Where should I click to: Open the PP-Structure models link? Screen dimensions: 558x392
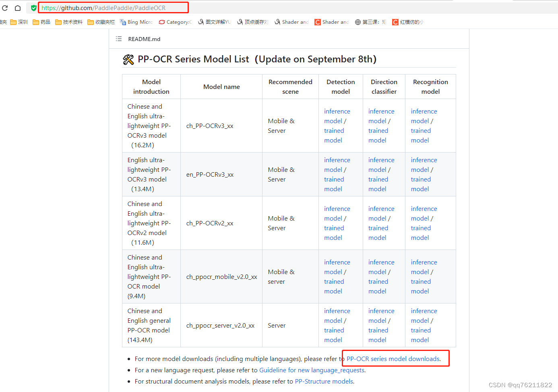coord(324,381)
